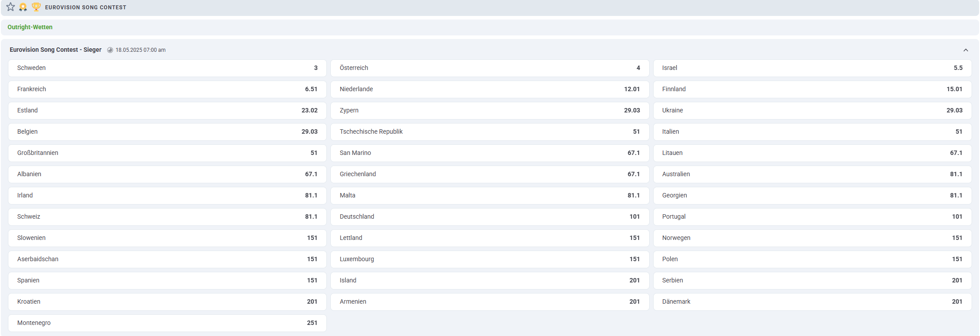Open the Outright-Wetten tab

tap(30, 27)
